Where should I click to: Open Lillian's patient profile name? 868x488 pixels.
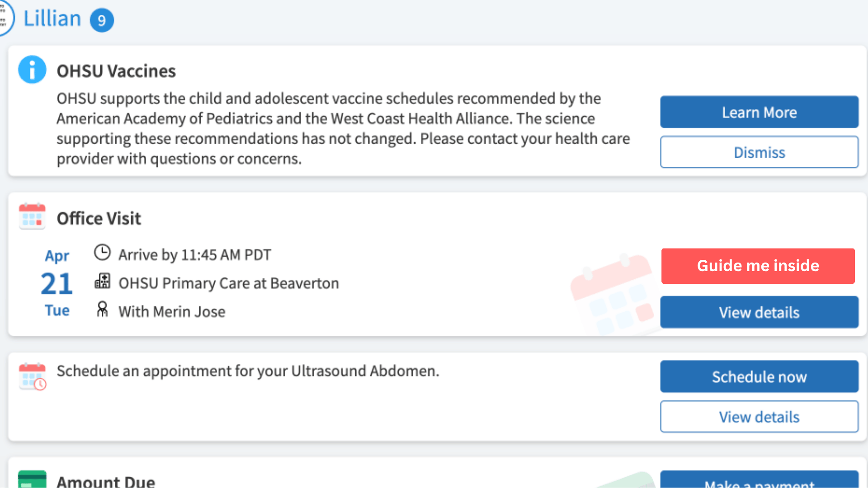tap(52, 19)
